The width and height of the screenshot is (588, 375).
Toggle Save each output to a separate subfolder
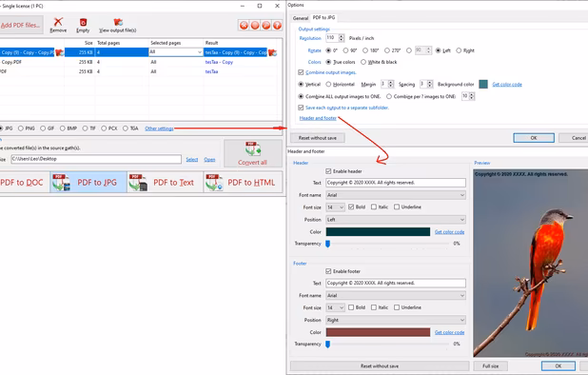301,108
